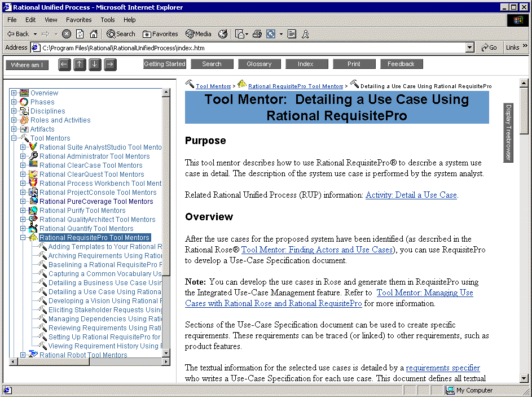Click the Print icon in the browser toolbar
This screenshot has height=397, width=532.
click(256, 33)
